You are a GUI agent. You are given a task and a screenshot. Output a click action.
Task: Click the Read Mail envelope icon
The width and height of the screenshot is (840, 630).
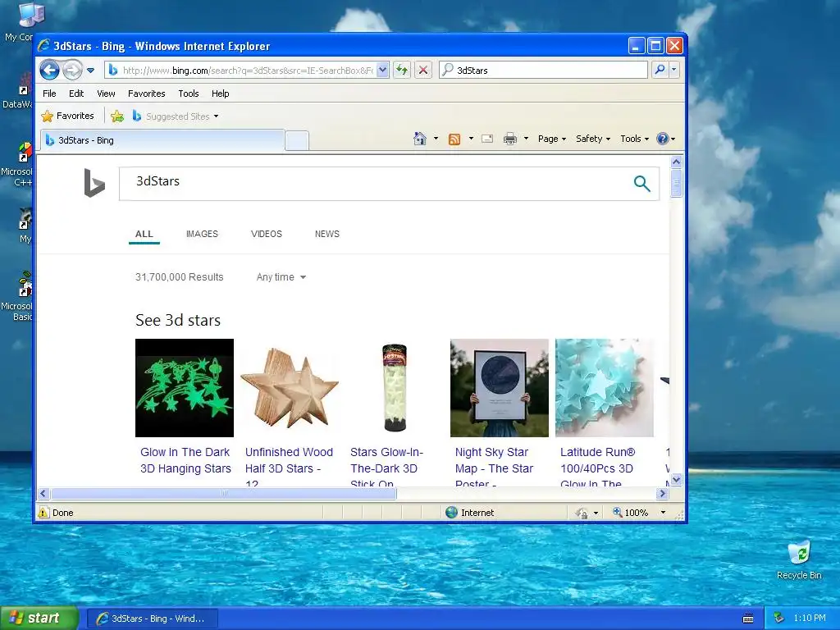click(x=487, y=139)
